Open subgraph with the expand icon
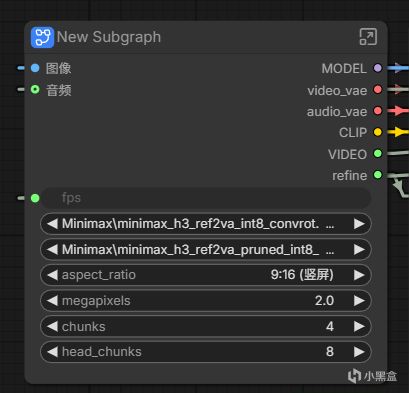 tap(368, 37)
